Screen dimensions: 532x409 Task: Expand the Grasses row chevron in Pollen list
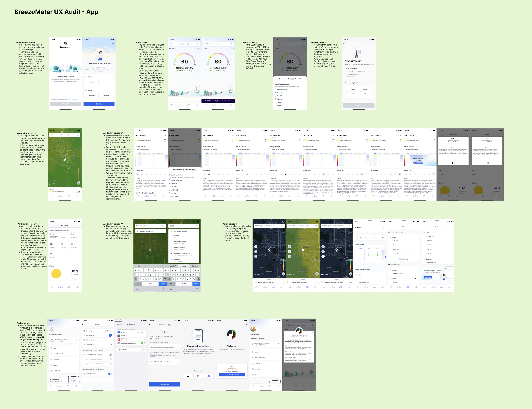(449, 259)
